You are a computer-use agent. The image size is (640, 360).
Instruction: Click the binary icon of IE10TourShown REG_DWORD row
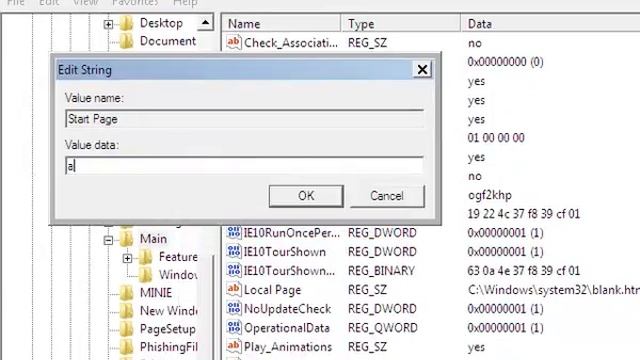point(233,251)
